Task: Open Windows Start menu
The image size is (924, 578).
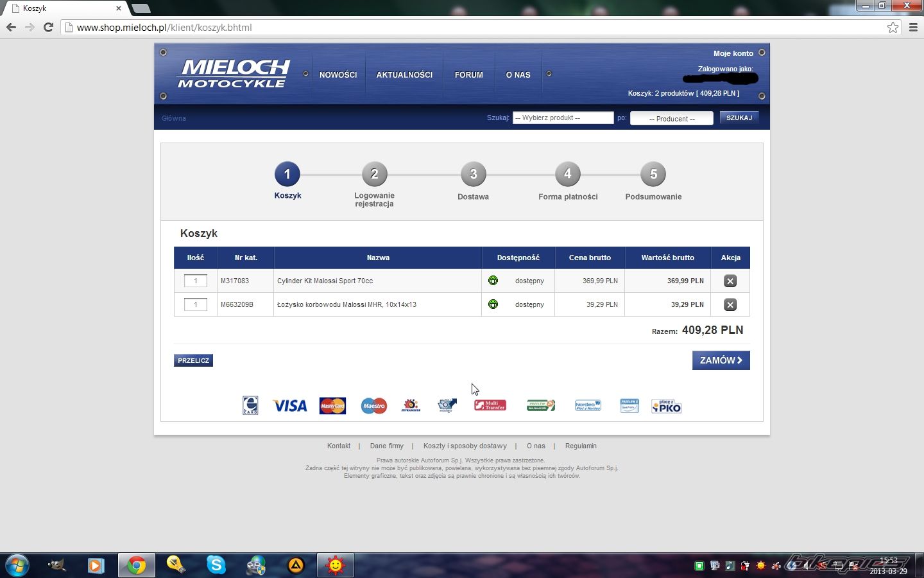Action: (x=17, y=565)
